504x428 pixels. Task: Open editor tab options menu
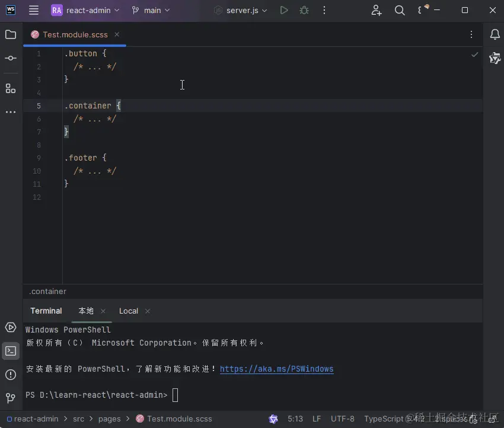pos(471,34)
